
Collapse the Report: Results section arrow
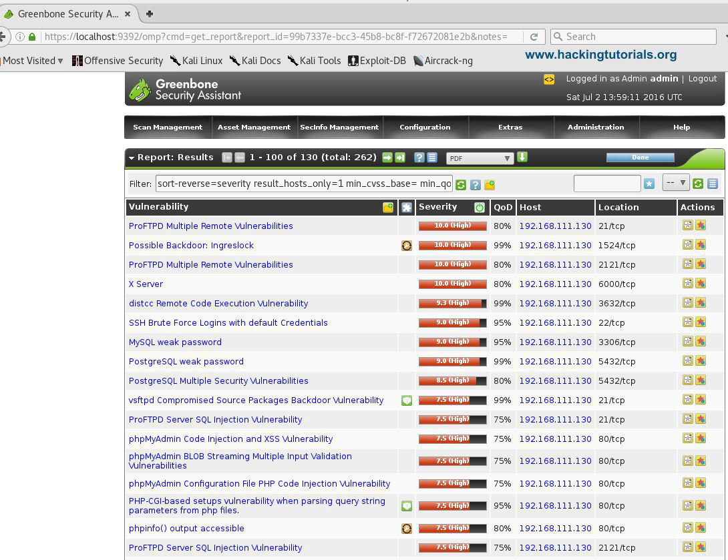132,158
